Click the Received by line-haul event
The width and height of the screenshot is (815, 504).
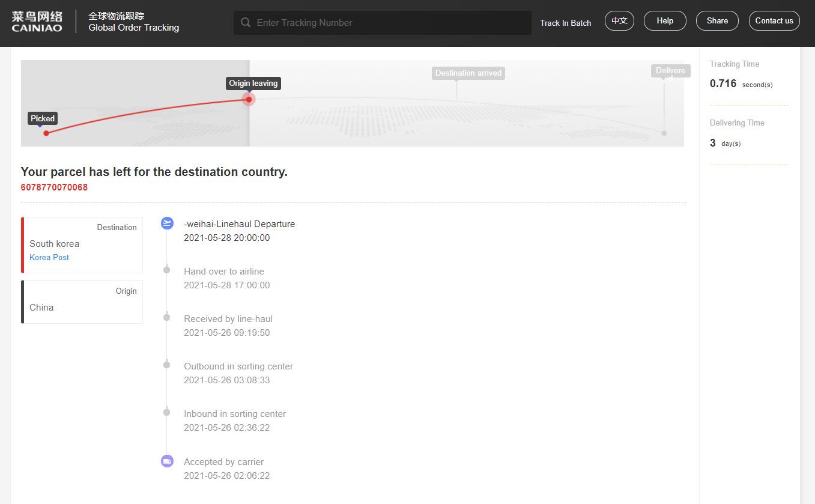(x=228, y=319)
